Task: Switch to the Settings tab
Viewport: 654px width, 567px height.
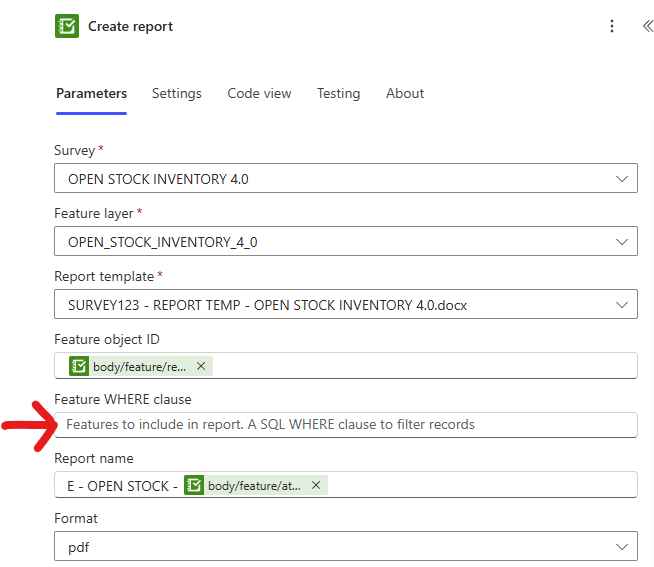Action: pos(176,93)
